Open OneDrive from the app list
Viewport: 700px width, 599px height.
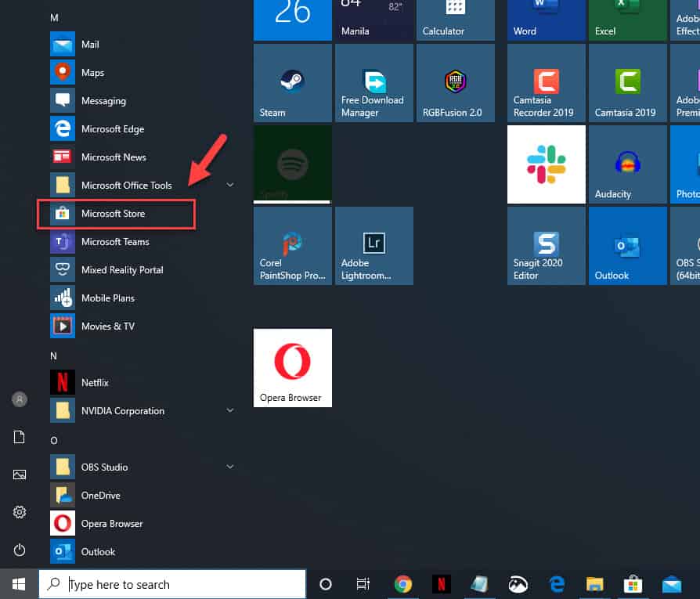point(143,495)
